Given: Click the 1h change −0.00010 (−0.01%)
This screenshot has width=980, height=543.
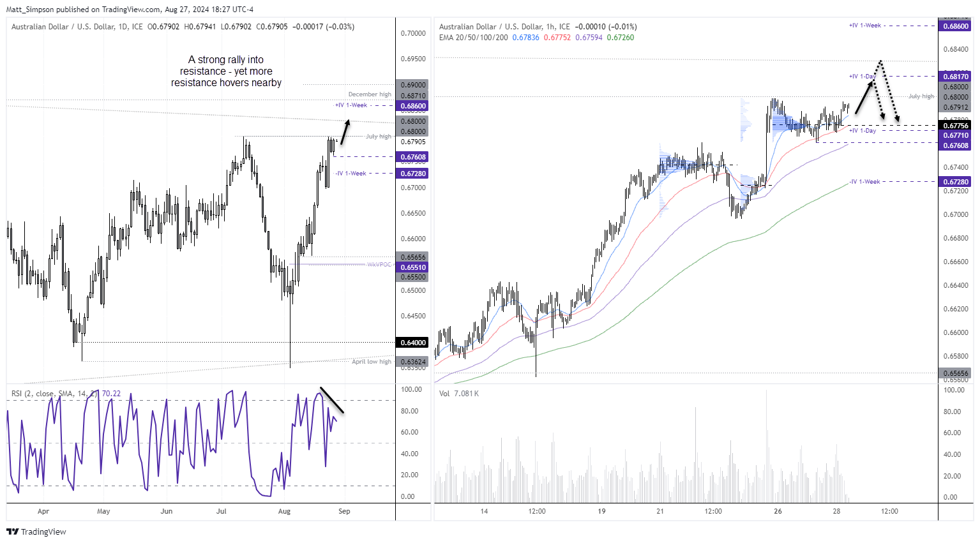Looking at the screenshot, I should point(606,27).
